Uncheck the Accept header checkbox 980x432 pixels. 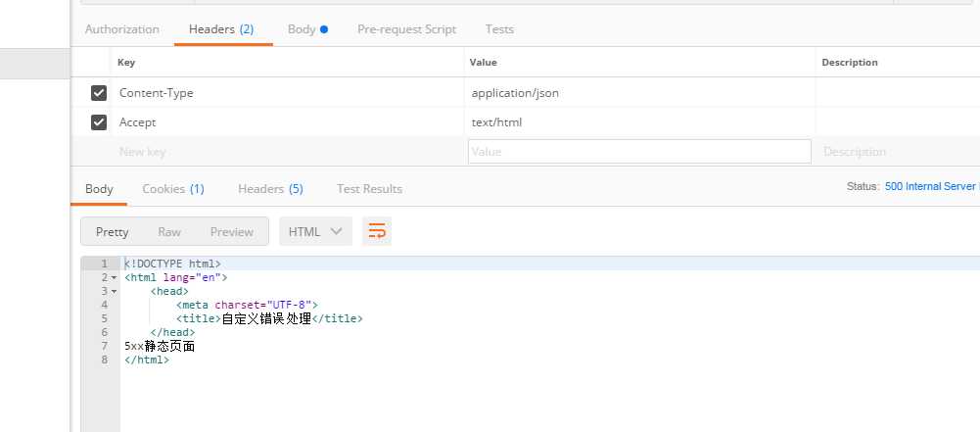tap(99, 122)
